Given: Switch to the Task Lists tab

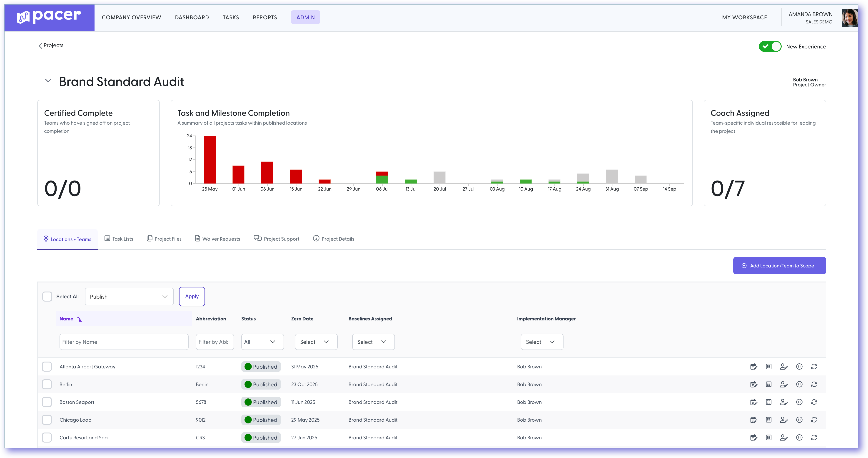Looking at the screenshot, I should click(119, 239).
